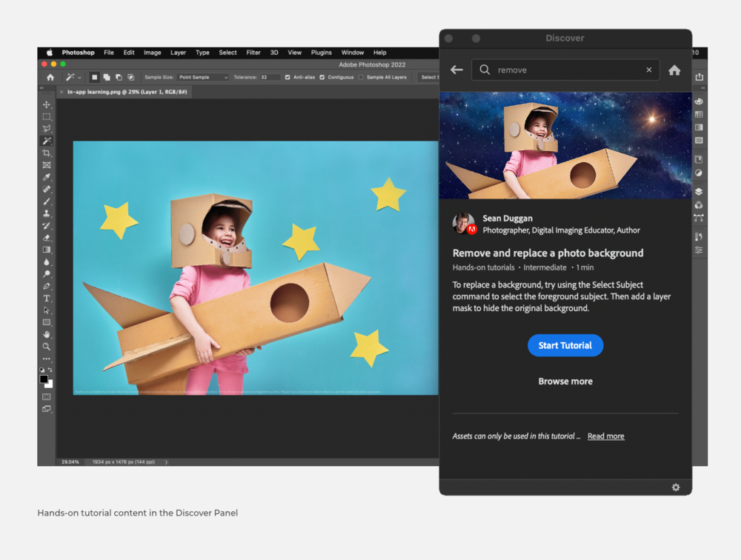The image size is (741, 560).
Task: Select the Clone Stamp tool
Action: [x=46, y=213]
